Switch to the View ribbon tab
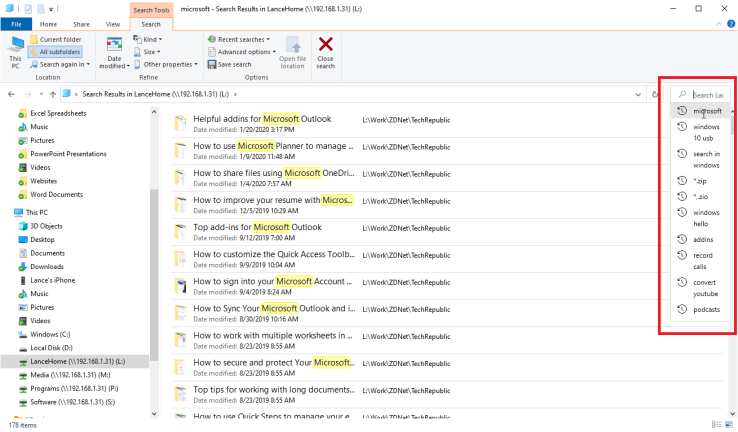 [x=113, y=24]
